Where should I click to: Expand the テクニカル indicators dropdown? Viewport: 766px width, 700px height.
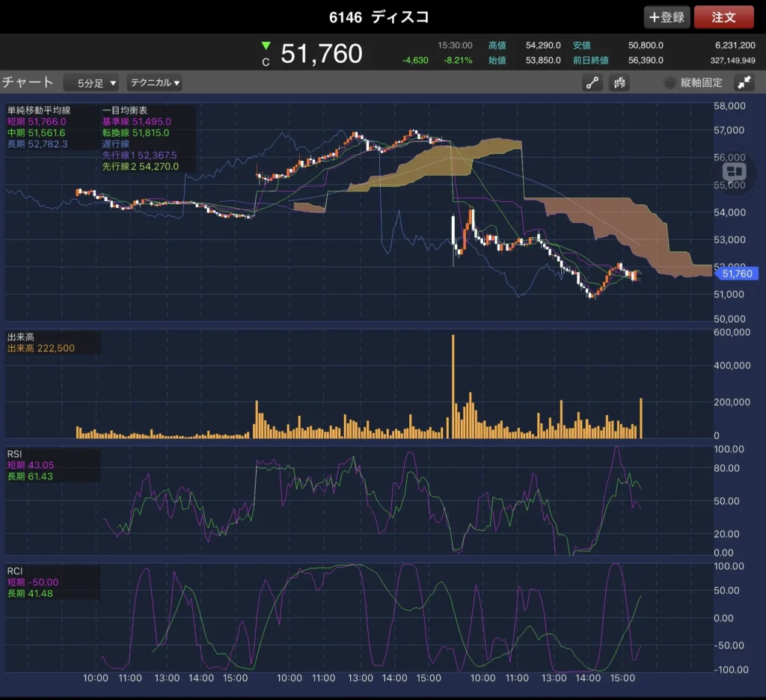pos(155,83)
